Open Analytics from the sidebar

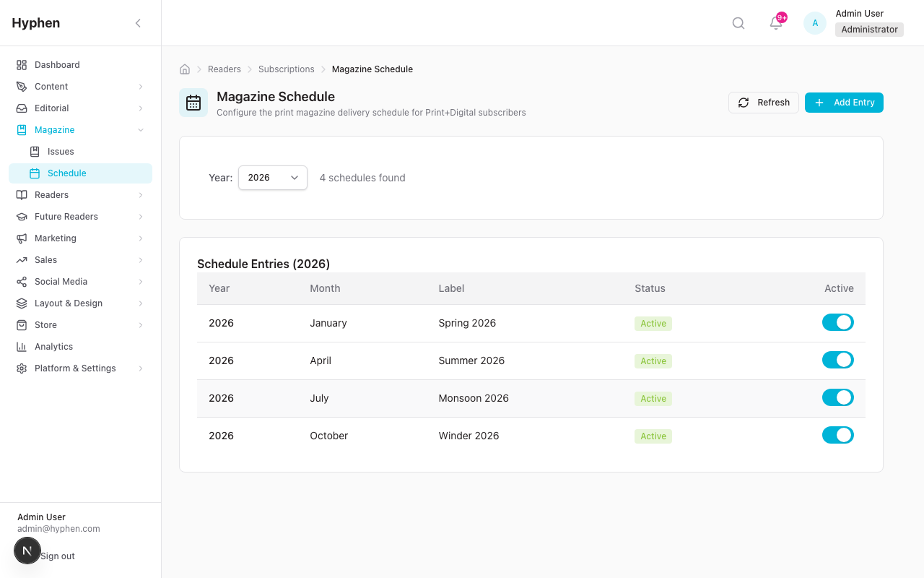(53, 347)
